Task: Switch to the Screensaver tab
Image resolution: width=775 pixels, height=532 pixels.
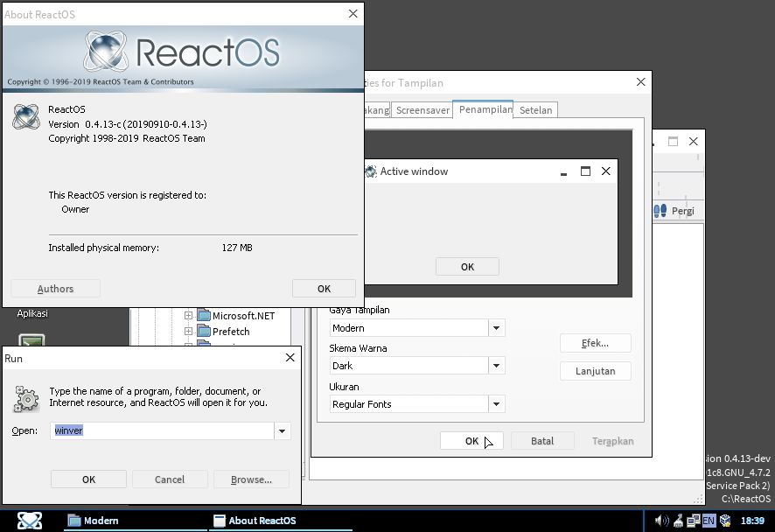Action: [x=422, y=110]
